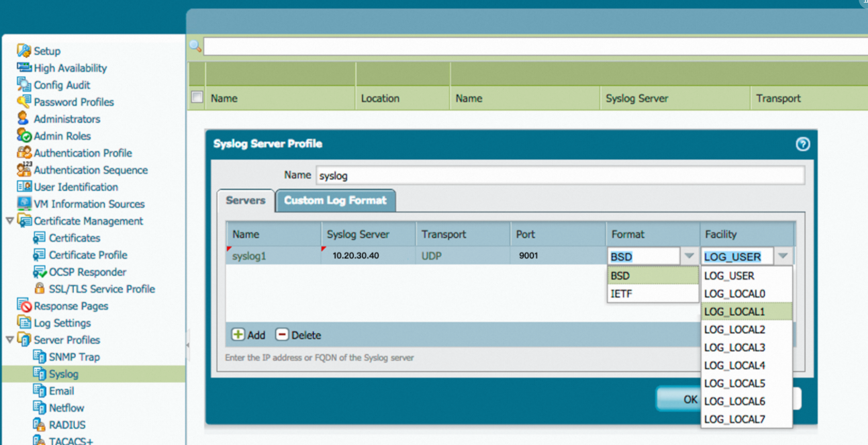Click the OK button
Viewport: 868px width, 445px height.
679,399
